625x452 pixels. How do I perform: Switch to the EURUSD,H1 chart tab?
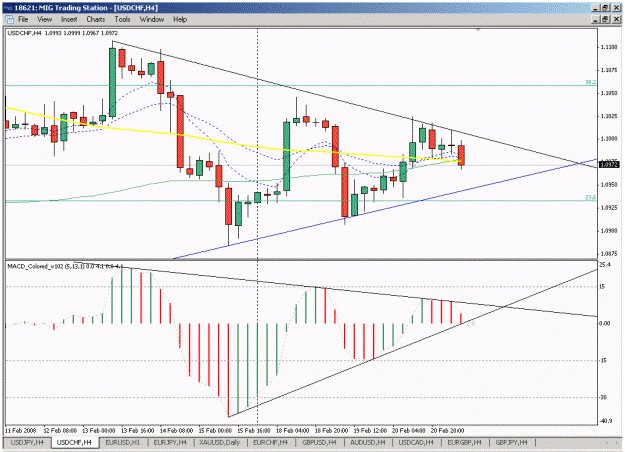click(x=123, y=442)
